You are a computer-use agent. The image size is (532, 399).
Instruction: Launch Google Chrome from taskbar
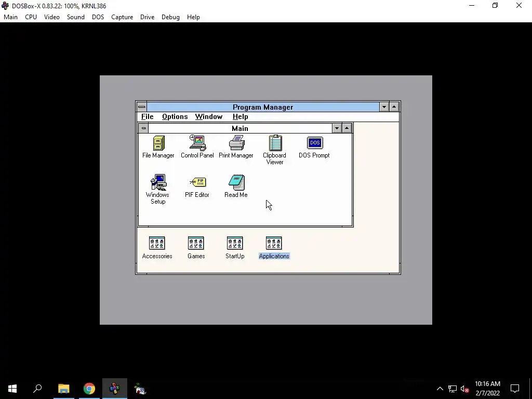[89, 389]
